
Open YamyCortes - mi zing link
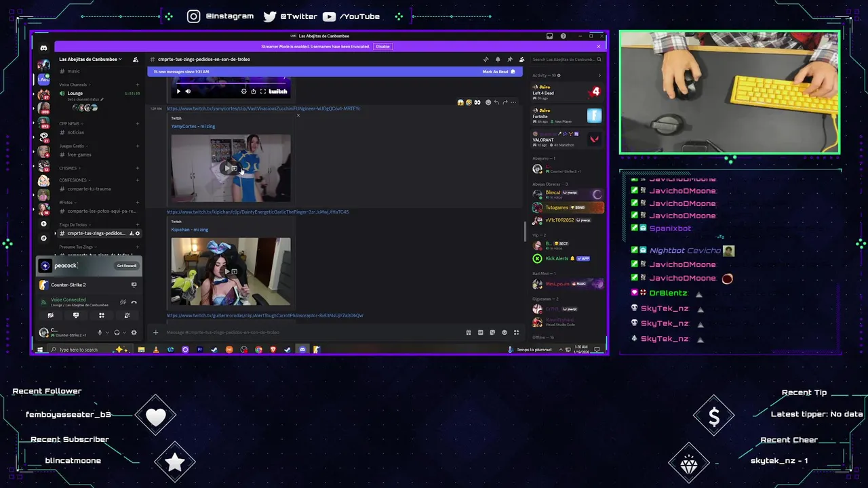[x=193, y=126]
